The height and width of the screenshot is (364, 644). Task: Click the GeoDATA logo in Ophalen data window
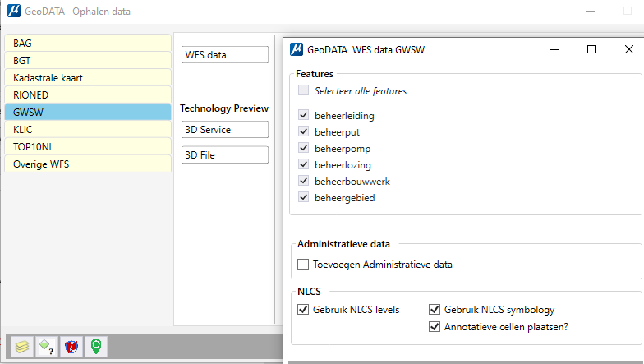(x=14, y=11)
